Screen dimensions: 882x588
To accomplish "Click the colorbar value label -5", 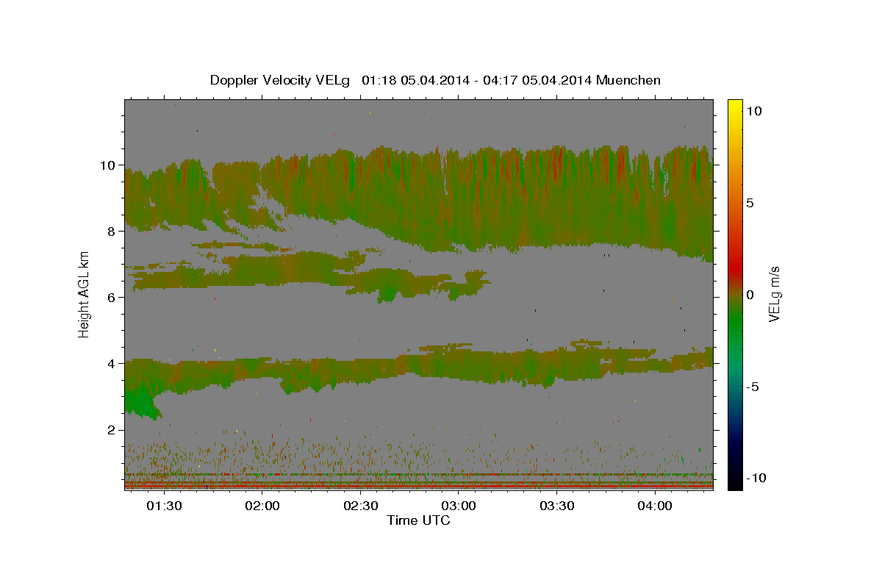I will point(753,387).
